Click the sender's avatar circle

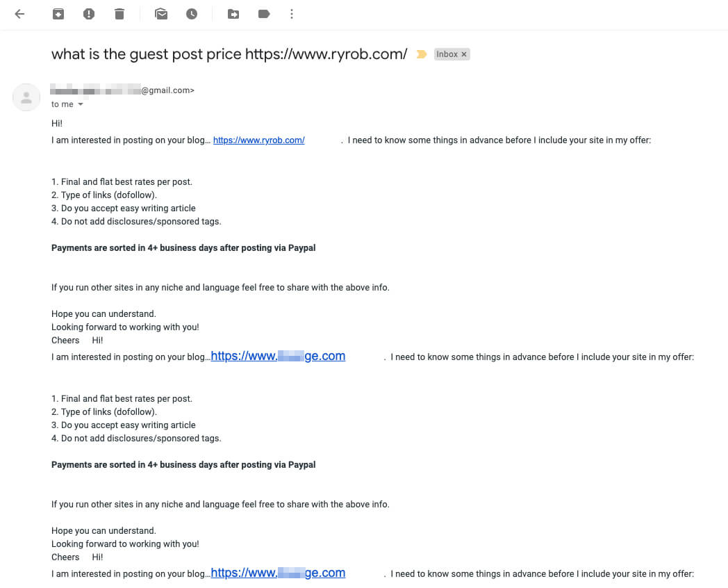click(x=26, y=97)
